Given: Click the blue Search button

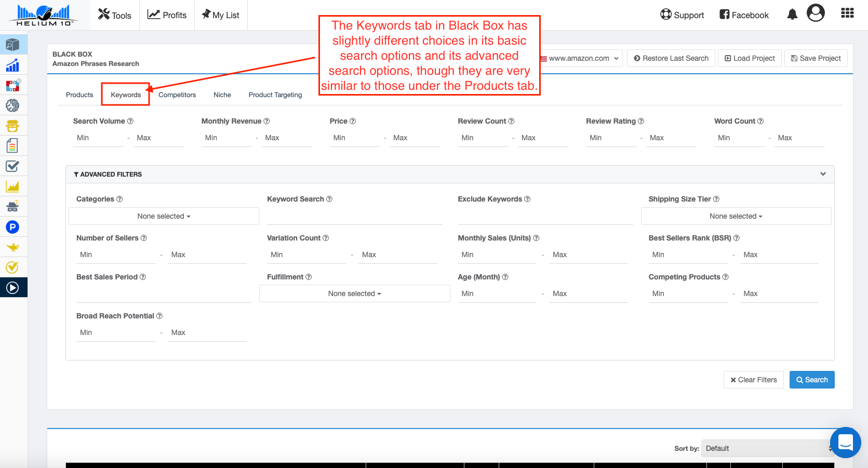Looking at the screenshot, I should [x=812, y=380].
